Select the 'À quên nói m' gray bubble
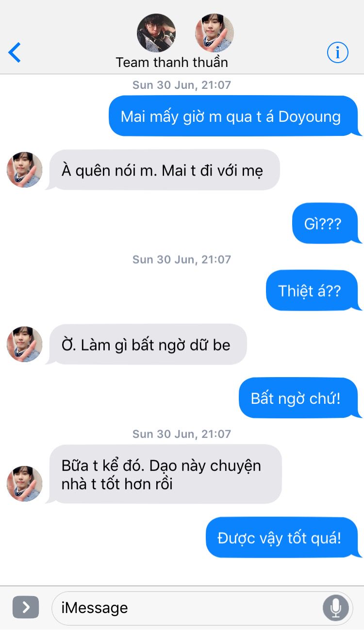 click(163, 170)
